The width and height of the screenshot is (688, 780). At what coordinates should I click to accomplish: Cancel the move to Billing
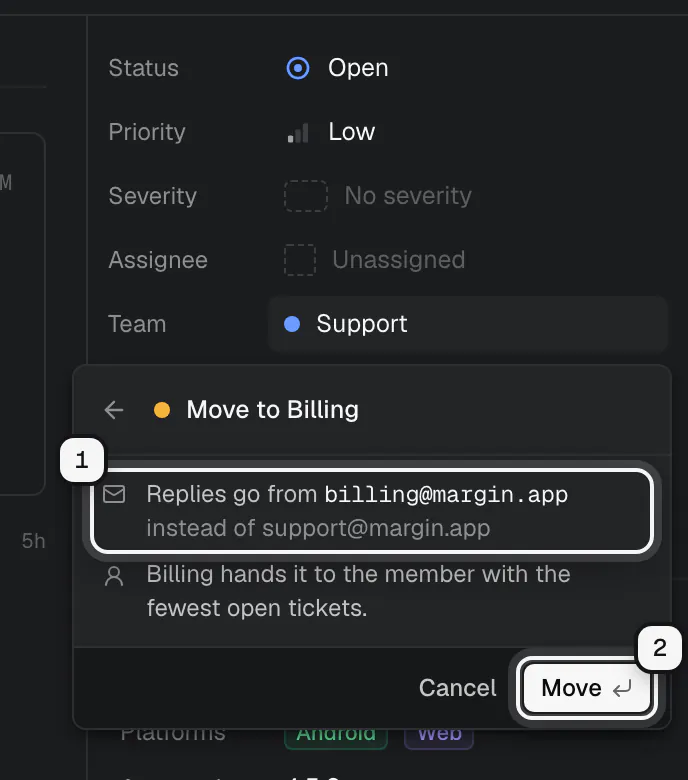click(457, 688)
